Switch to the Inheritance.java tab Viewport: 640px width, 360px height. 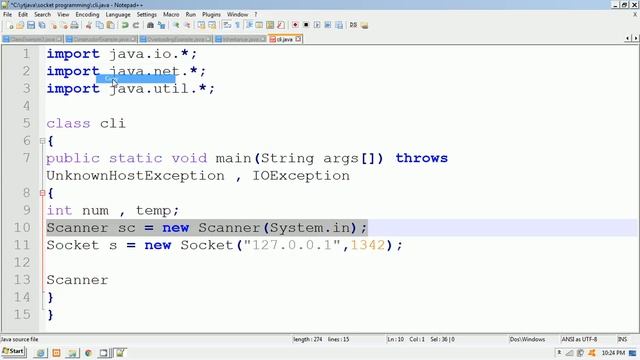(x=240, y=39)
